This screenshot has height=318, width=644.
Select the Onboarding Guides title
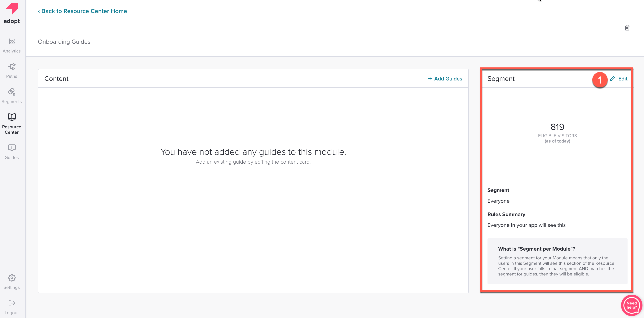tap(64, 42)
